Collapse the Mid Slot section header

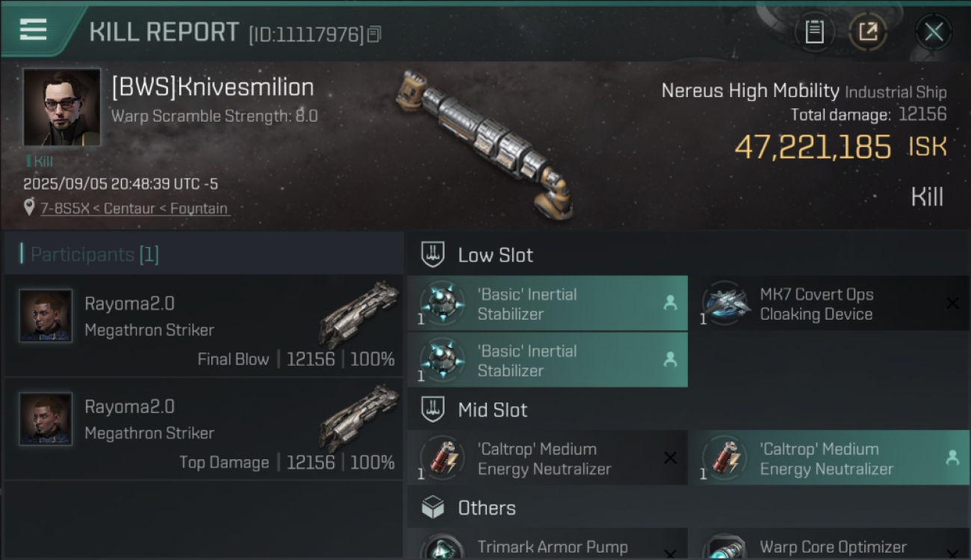pos(492,410)
